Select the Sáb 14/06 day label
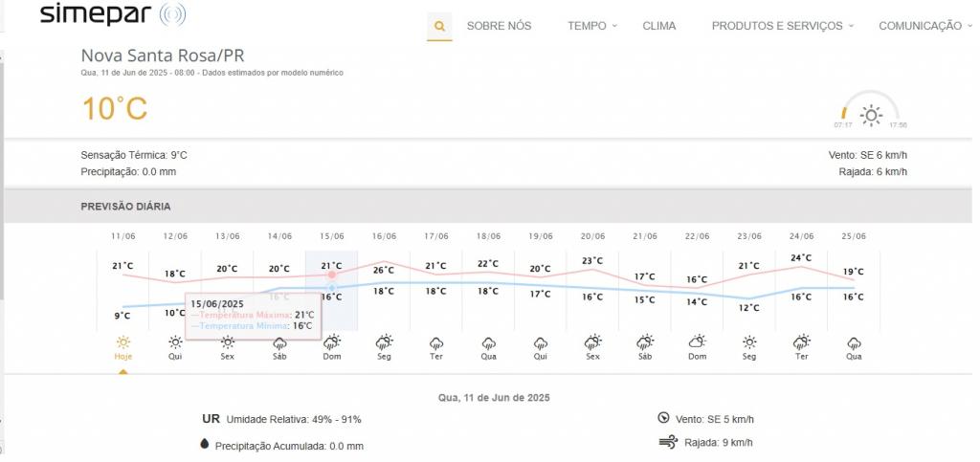Image resolution: width=980 pixels, height=462 pixels. coord(279,357)
